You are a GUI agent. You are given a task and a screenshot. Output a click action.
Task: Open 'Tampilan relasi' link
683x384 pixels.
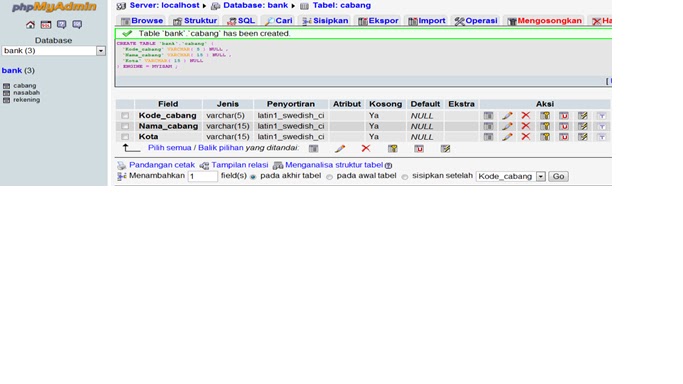(240, 165)
